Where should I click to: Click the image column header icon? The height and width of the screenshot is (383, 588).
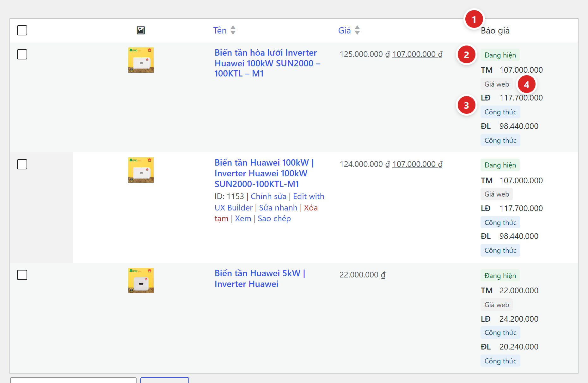point(141,30)
